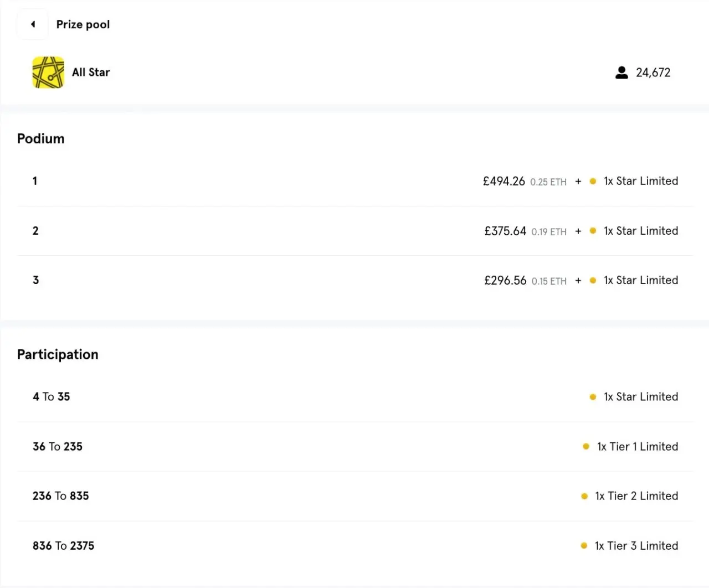Select the 1x Tier 2 Limited reward
This screenshot has height=588, width=709.
pyautogui.click(x=636, y=496)
